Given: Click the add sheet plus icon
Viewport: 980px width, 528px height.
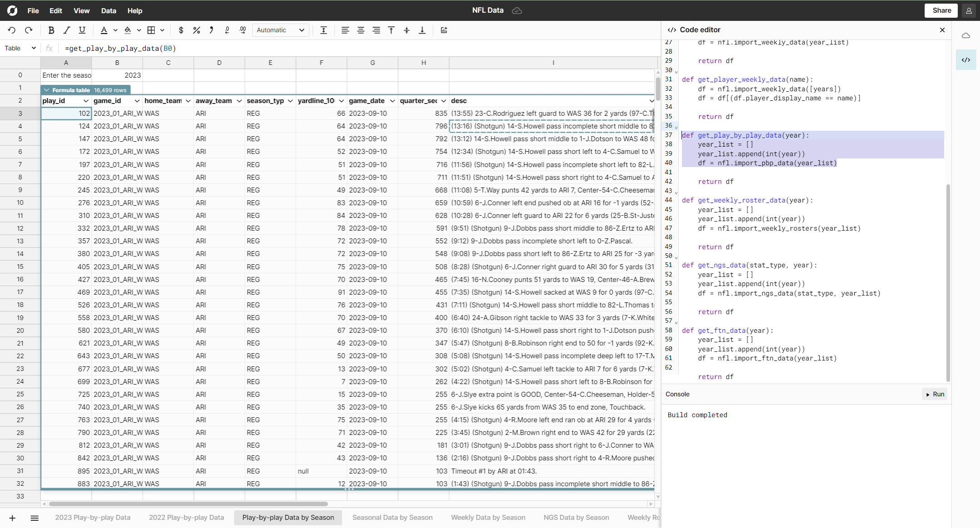Looking at the screenshot, I should [12, 518].
